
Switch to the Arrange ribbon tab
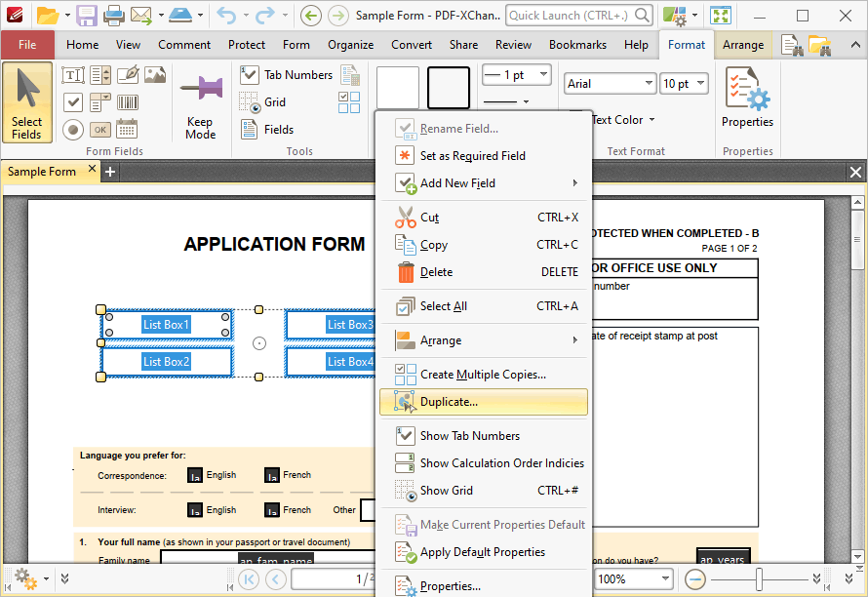[743, 45]
